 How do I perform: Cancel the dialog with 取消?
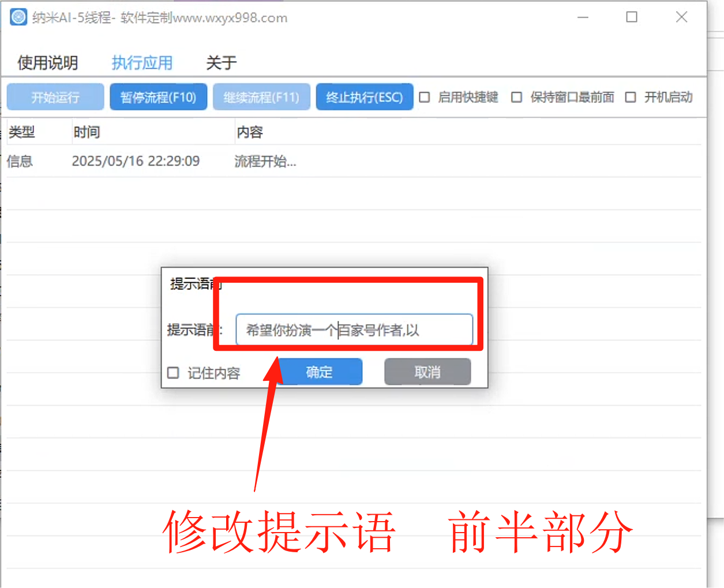[427, 372]
